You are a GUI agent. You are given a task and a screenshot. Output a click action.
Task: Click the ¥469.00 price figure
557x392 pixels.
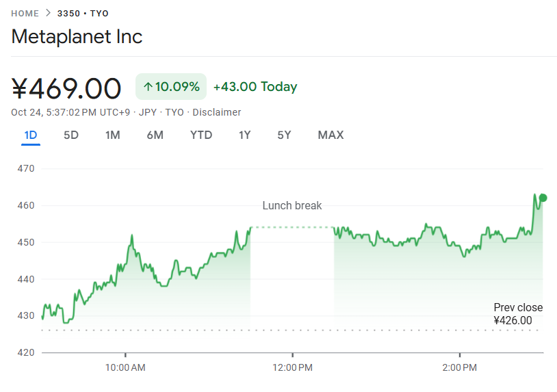pos(66,88)
